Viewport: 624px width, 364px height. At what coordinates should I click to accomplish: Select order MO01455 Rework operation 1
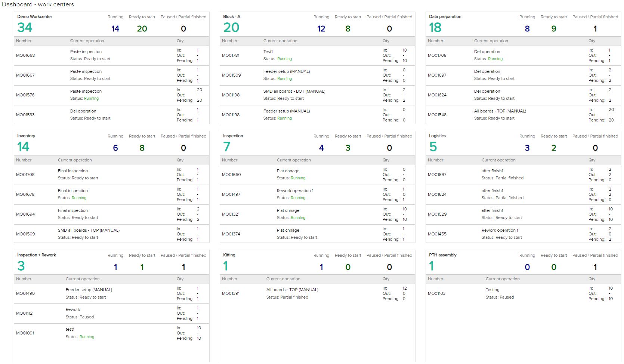click(437, 234)
